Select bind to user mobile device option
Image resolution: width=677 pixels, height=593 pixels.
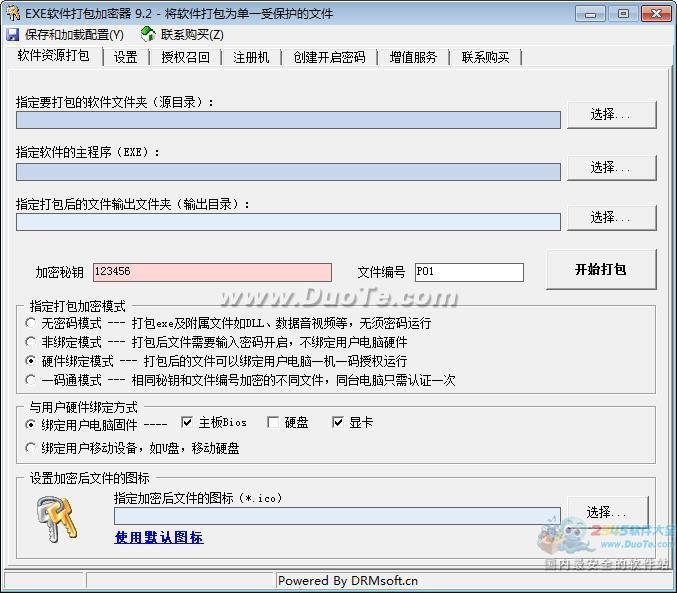click(x=32, y=448)
